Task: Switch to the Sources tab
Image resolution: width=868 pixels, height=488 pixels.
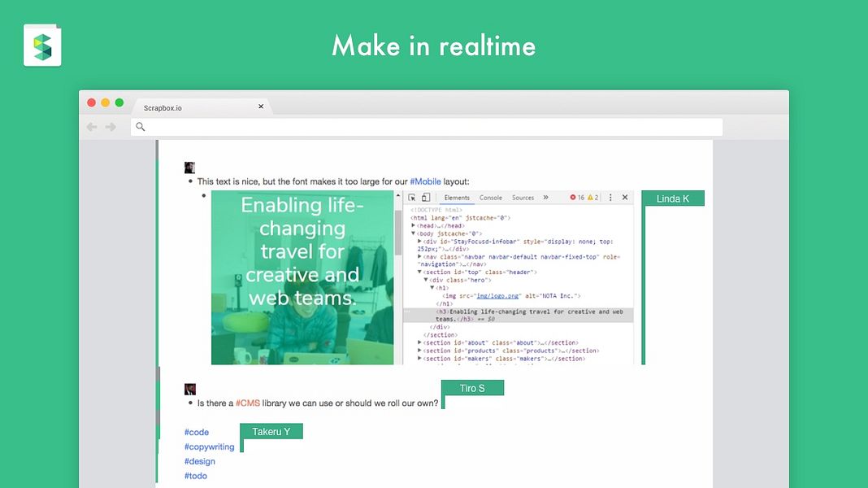Action: [x=523, y=198]
